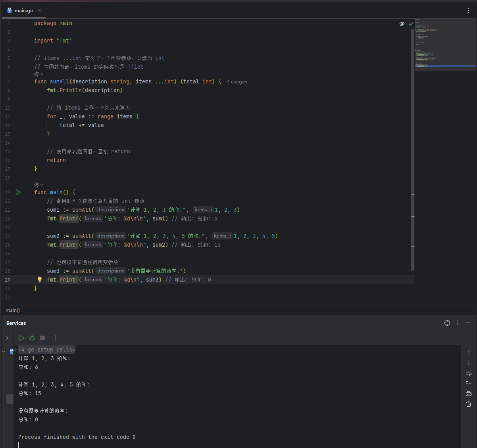Collapse the Go service tree node
Screen dimensions: 477x448
click(x=4, y=351)
